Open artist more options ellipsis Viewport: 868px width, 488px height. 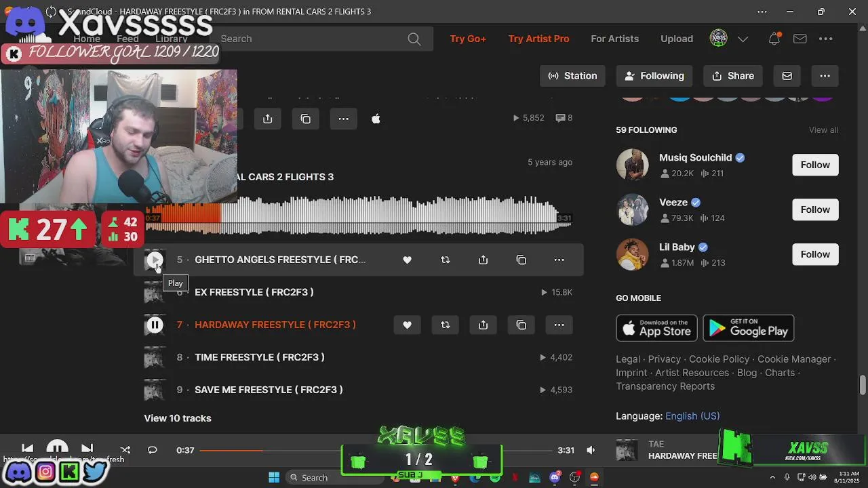pyautogui.click(x=825, y=76)
